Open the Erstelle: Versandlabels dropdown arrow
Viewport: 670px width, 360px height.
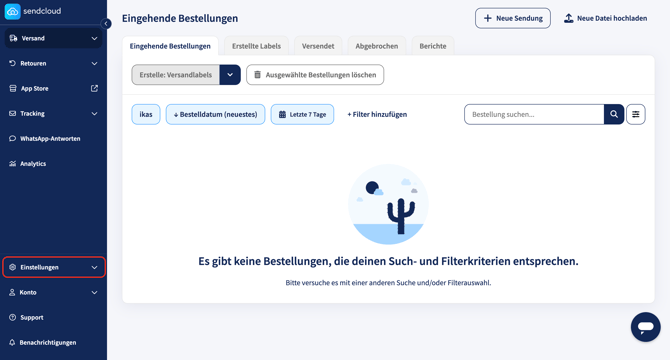click(230, 75)
